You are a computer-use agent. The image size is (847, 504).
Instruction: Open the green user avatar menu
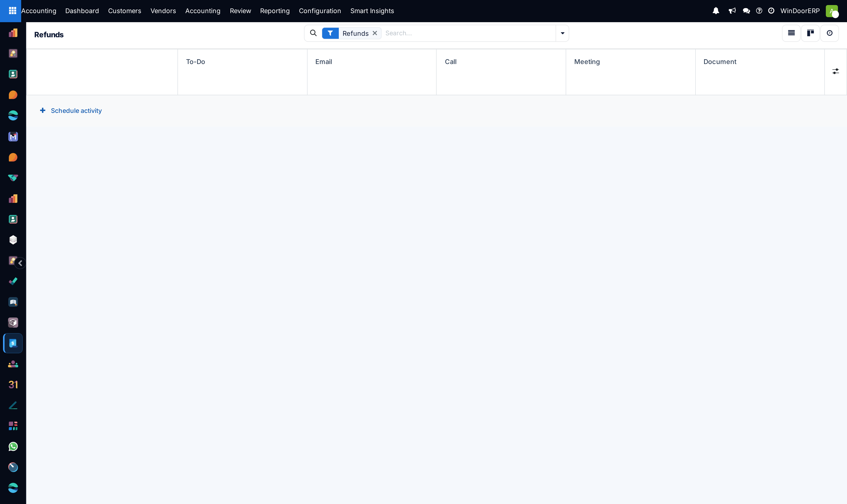[x=832, y=11]
